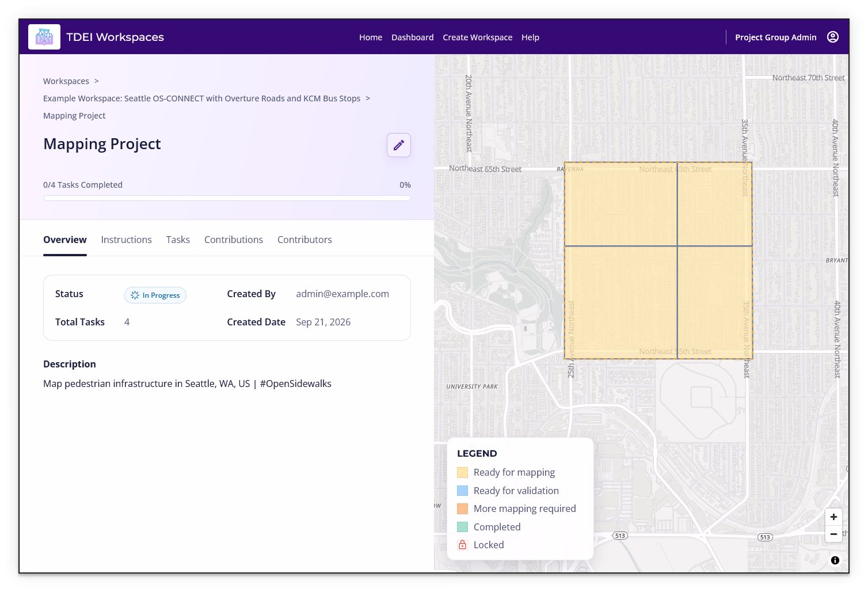Select Create Workspace in the navbar
This screenshot has width=868, height=592.
coord(478,37)
